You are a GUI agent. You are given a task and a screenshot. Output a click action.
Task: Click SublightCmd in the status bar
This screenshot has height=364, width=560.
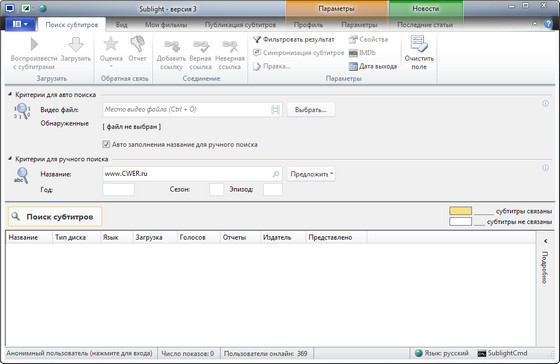(x=502, y=353)
